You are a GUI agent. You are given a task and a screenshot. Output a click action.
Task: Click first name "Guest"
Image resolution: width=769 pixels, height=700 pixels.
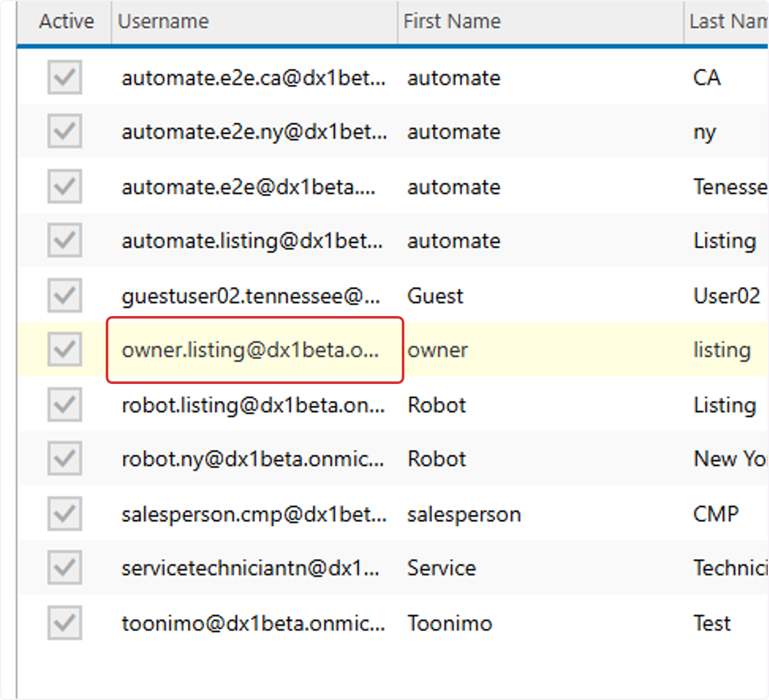[435, 296]
